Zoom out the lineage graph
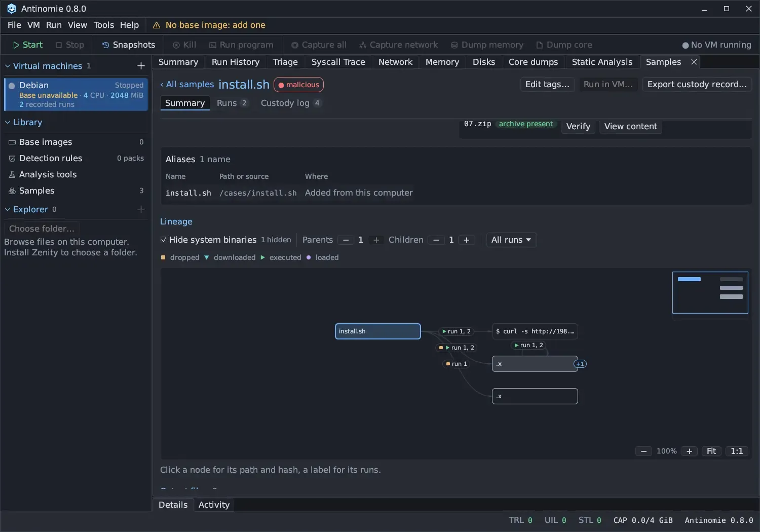 (643, 451)
